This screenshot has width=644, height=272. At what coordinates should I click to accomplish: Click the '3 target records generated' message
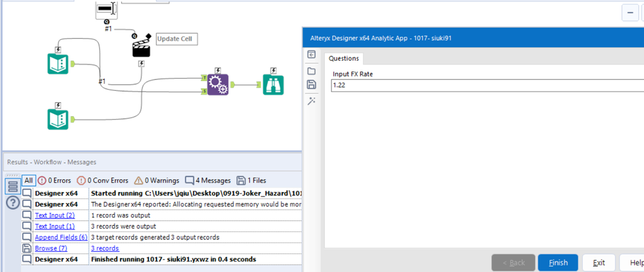(x=155, y=237)
